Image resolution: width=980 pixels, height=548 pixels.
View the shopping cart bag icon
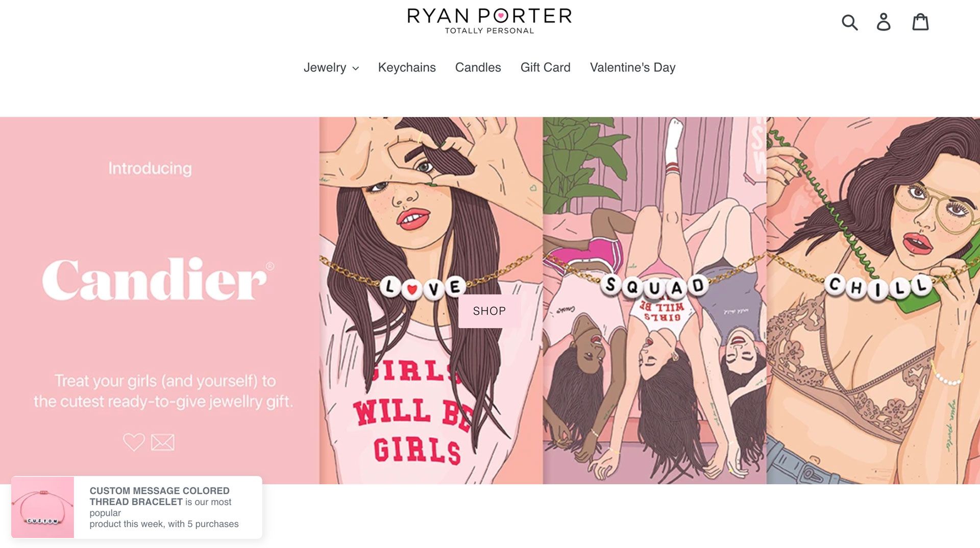point(920,22)
